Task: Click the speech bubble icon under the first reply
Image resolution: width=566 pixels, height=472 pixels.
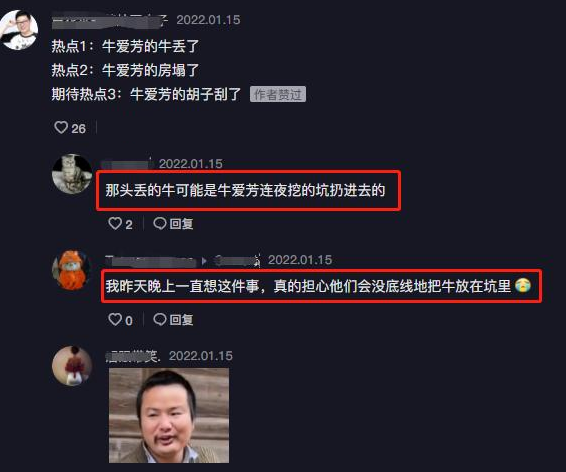Action: 160,223
